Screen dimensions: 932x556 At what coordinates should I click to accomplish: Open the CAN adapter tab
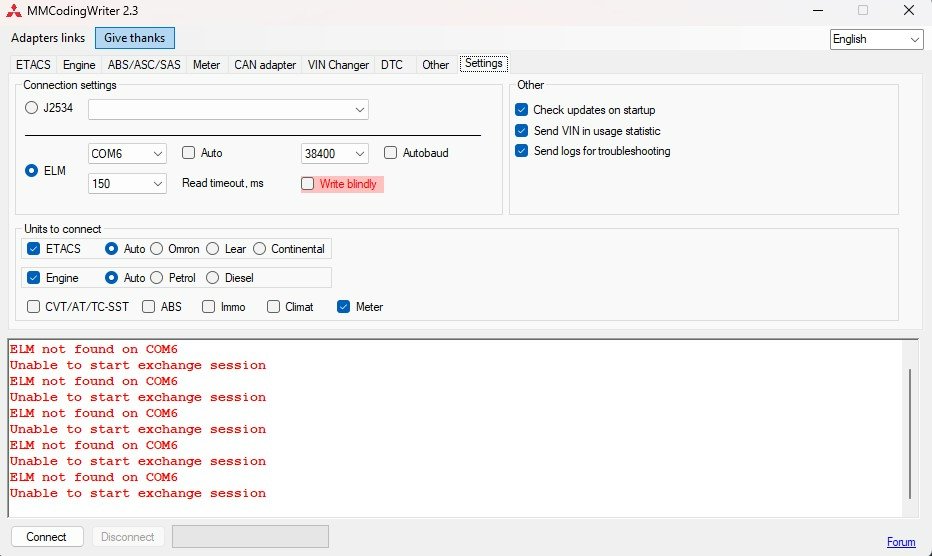(265, 65)
